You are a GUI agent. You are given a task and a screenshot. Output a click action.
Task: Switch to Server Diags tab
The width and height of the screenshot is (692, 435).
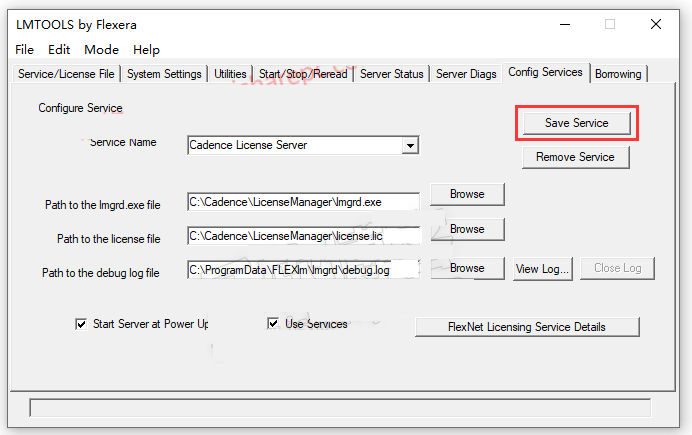466,74
